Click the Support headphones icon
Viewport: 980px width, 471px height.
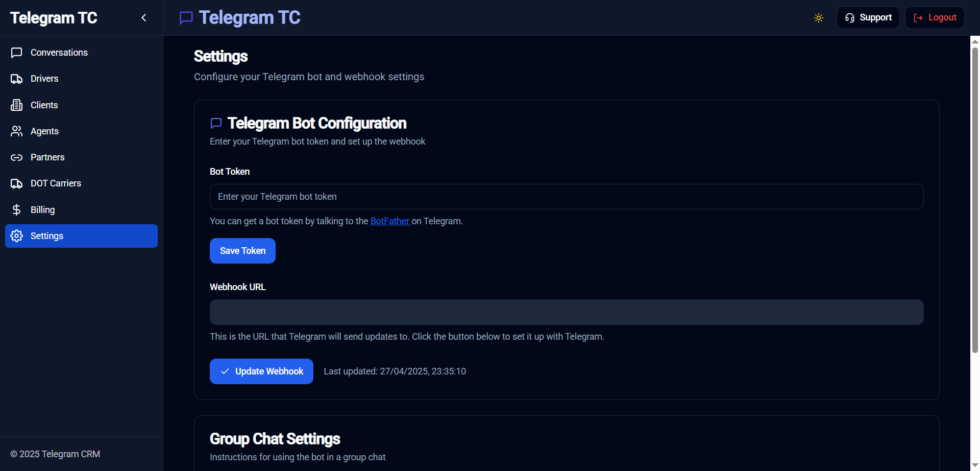850,17
